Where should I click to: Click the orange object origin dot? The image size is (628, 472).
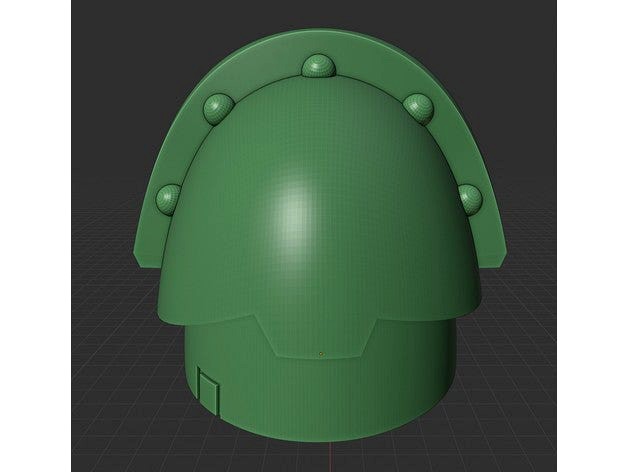320,354
